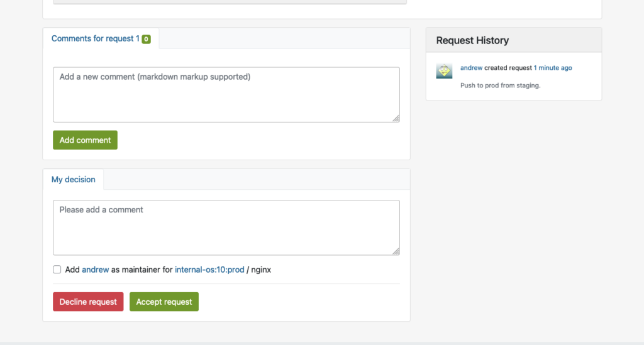Focus the 'Add a new comment' text area
Image resolution: width=644 pixels, height=345 pixels.
click(x=226, y=94)
